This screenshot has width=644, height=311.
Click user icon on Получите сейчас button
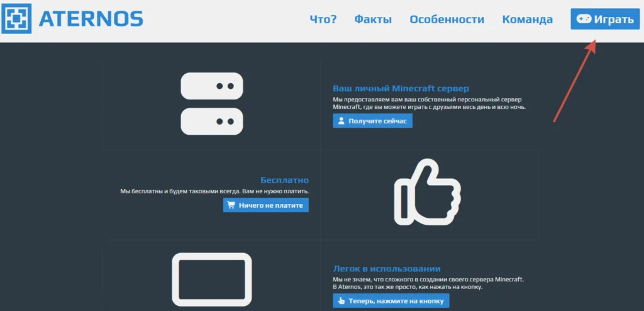(x=341, y=121)
